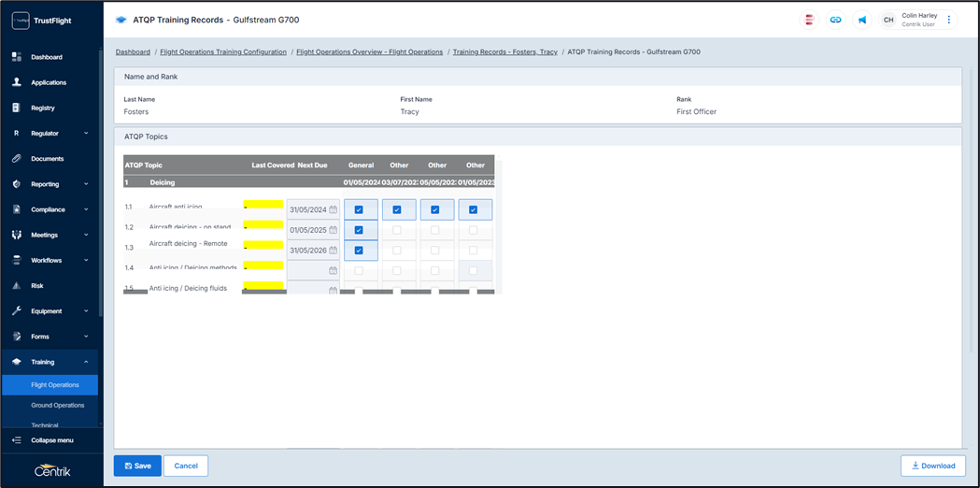Screen dimensions: 980x488
Task: Open Flight Operations Training Configuration breadcrumb link
Action: click(x=222, y=52)
